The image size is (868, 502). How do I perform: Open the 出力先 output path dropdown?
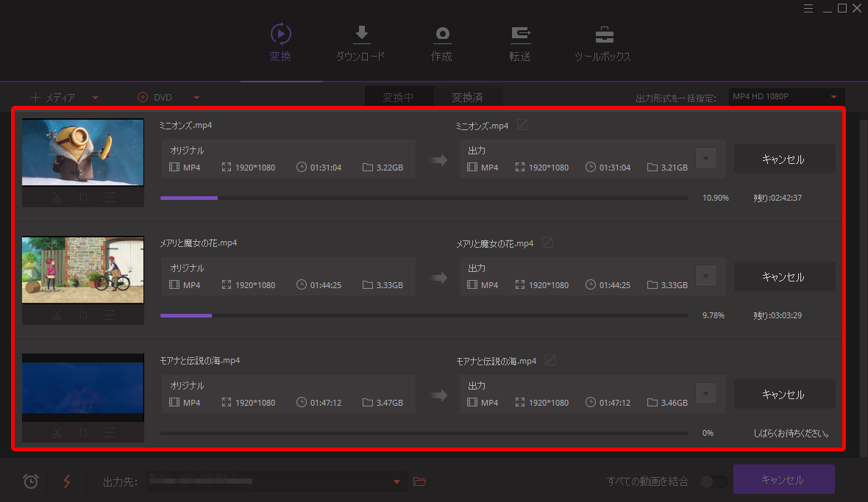pyautogui.click(x=396, y=482)
